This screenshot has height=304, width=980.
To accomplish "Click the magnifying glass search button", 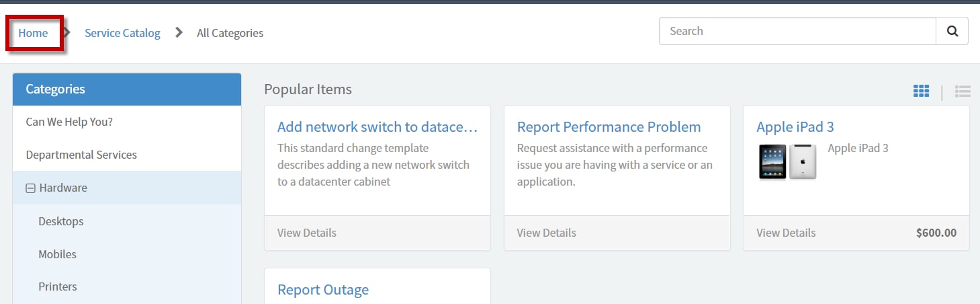I will (952, 31).
